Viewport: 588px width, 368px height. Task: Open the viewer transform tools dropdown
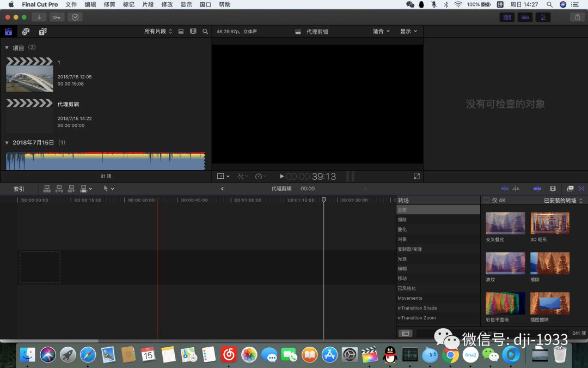pyautogui.click(x=224, y=176)
